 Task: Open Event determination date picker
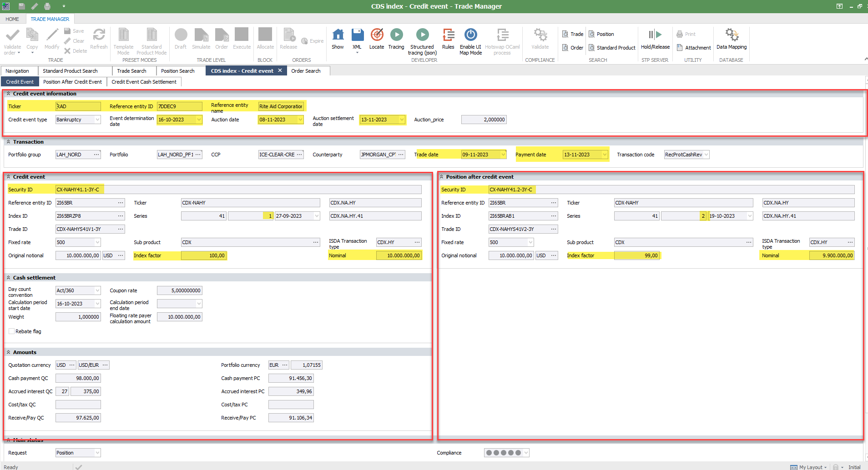[x=199, y=120]
